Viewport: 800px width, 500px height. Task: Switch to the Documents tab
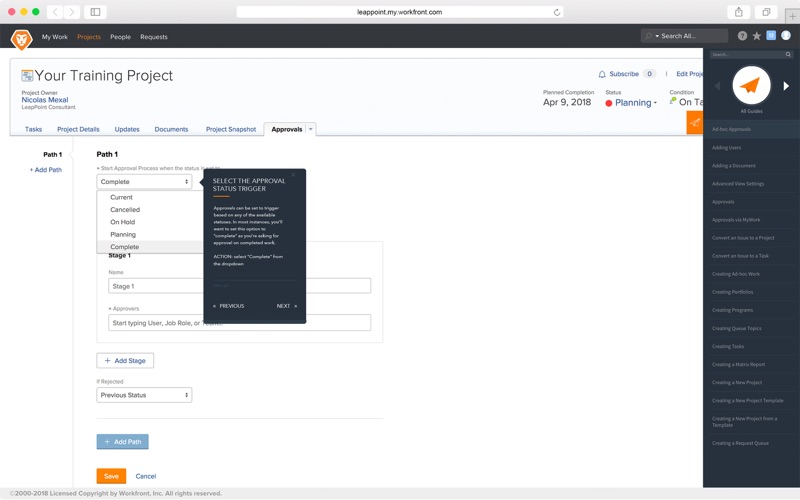[171, 129]
